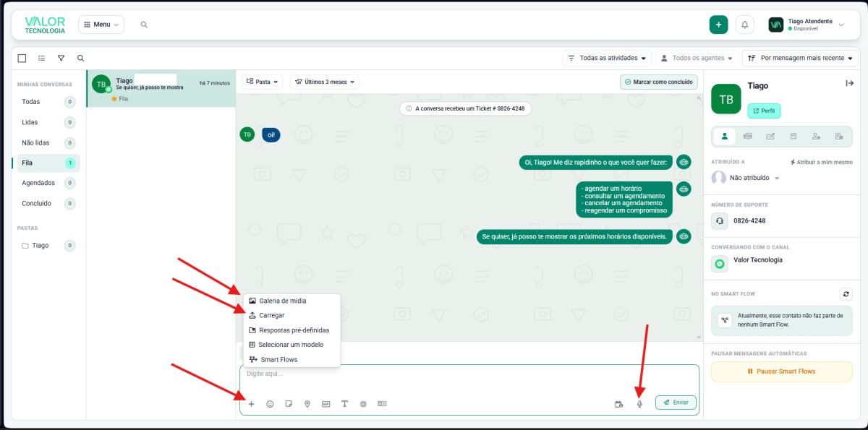Click the AI chip icon in composer

pyautogui.click(x=363, y=404)
